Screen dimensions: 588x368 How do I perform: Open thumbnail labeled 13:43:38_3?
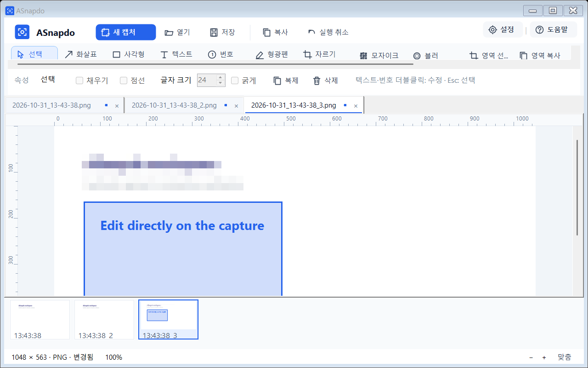point(169,320)
